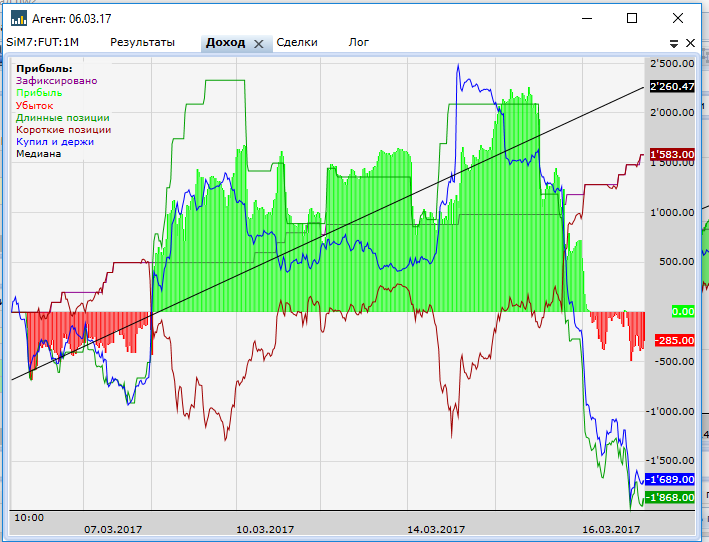
Task: Click the green 0.00 value marker
Action: (x=683, y=311)
